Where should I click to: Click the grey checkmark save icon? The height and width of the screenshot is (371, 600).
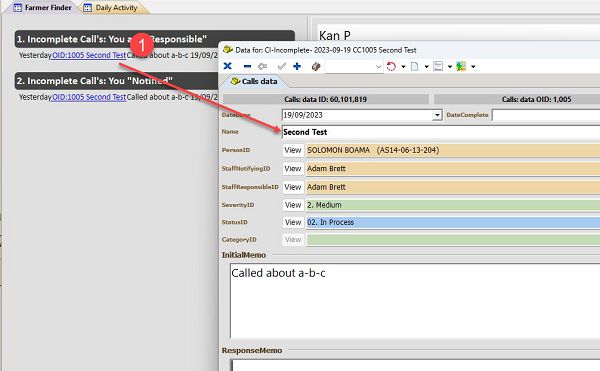coord(282,67)
